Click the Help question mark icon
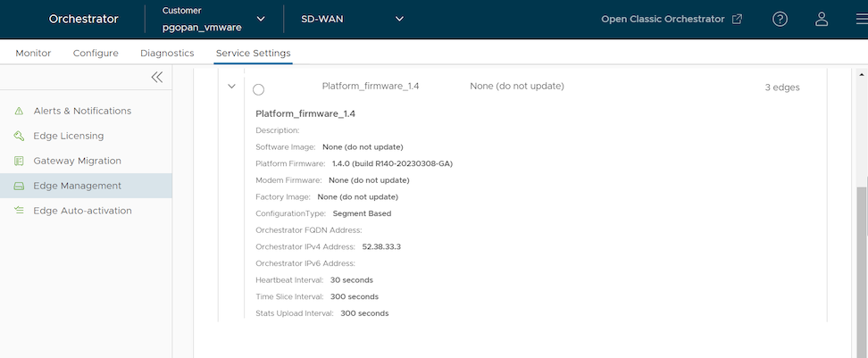868x358 pixels. click(x=780, y=19)
